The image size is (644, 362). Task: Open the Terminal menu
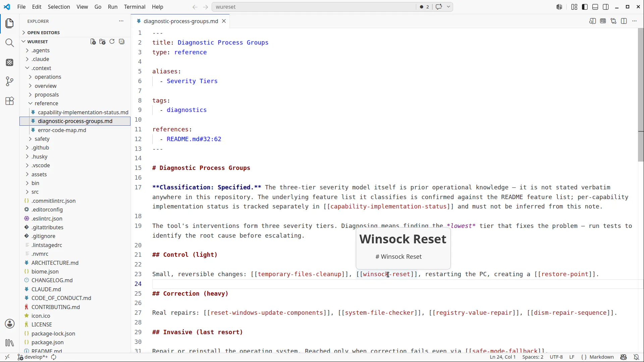coord(135,7)
